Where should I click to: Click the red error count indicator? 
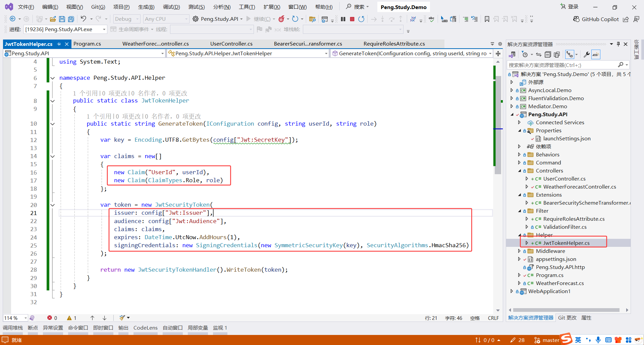(x=52, y=318)
